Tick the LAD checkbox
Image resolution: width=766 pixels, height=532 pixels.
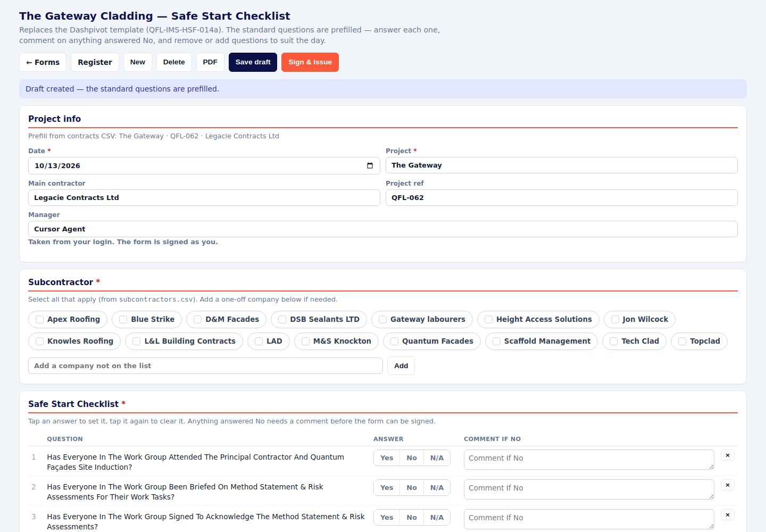point(259,341)
